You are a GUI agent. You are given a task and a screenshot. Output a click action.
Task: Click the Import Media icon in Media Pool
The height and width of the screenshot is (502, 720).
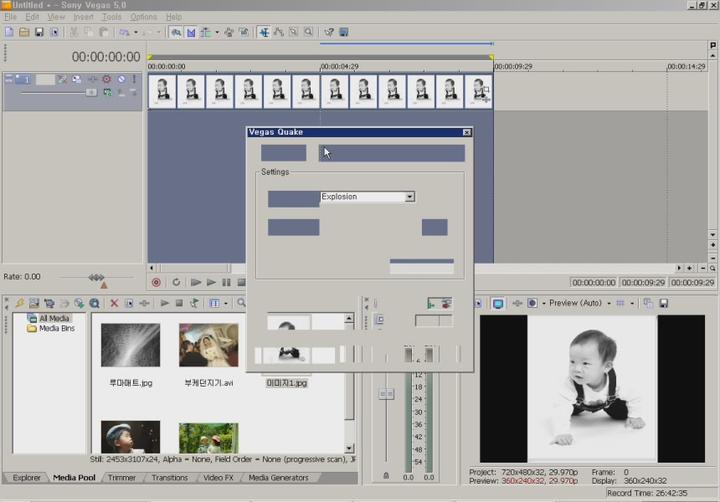(34, 303)
